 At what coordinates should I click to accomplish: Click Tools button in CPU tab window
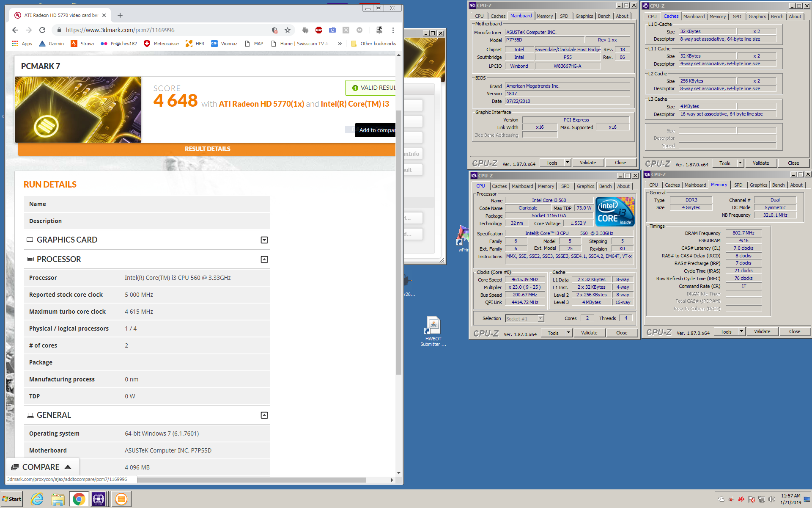(x=553, y=333)
